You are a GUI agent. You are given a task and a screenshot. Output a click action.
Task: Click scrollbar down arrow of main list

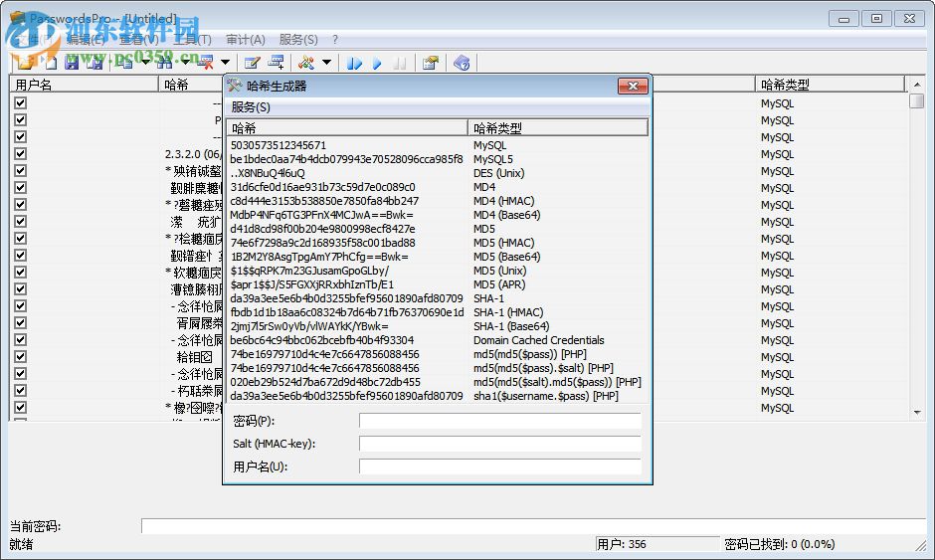tap(916, 412)
